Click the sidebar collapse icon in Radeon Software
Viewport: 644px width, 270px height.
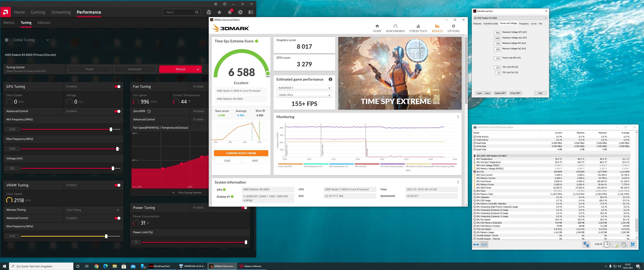pyautogui.click(x=251, y=12)
